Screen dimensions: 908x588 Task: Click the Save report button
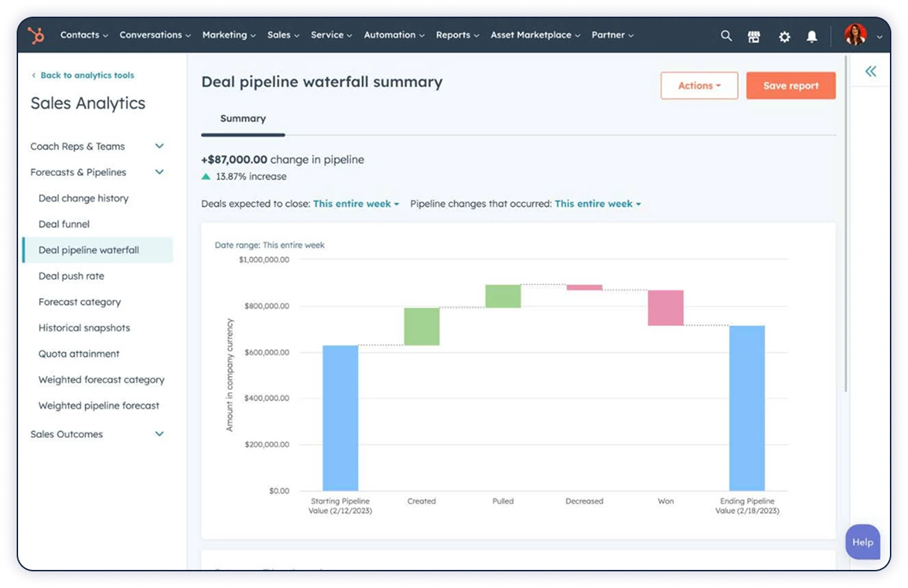click(791, 85)
